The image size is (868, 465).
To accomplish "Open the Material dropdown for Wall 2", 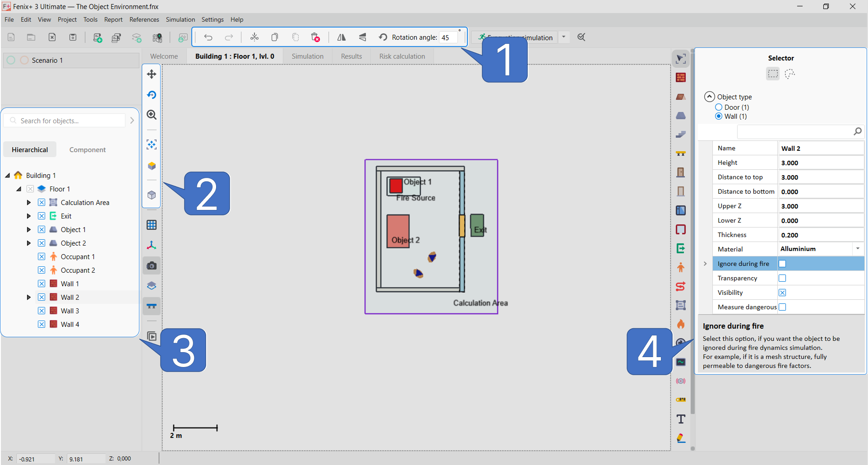I will point(857,249).
